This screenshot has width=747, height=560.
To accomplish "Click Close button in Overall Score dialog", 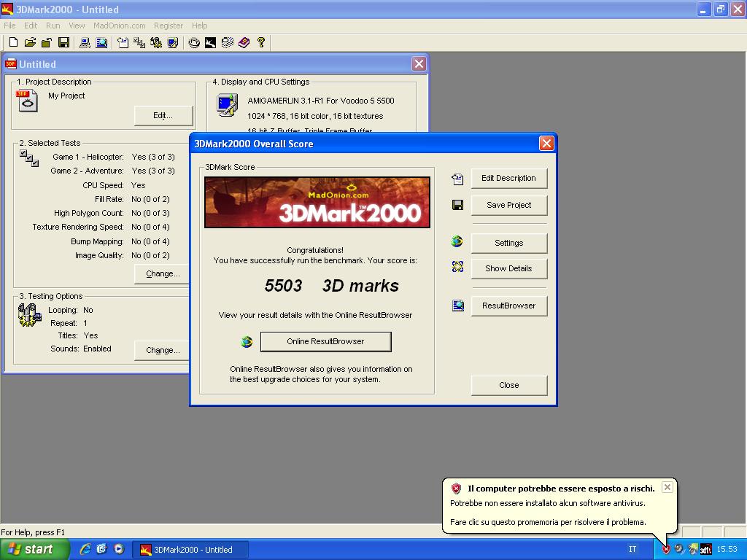I will pos(508,385).
